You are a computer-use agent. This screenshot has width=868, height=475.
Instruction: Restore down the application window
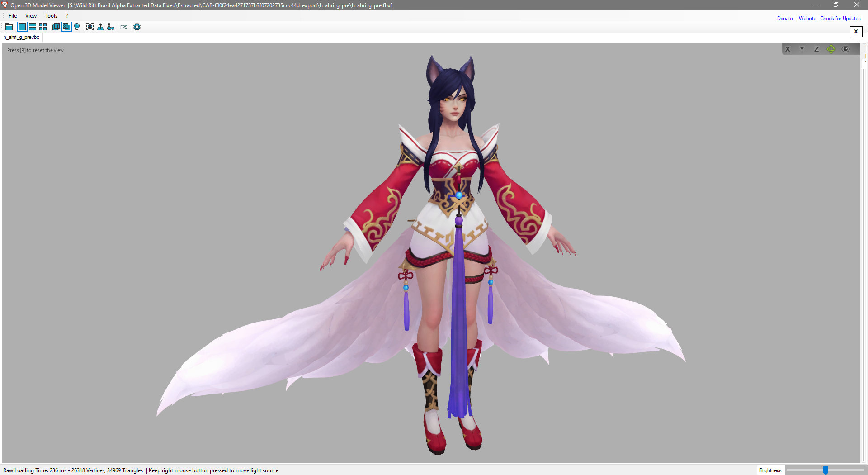[836, 5]
